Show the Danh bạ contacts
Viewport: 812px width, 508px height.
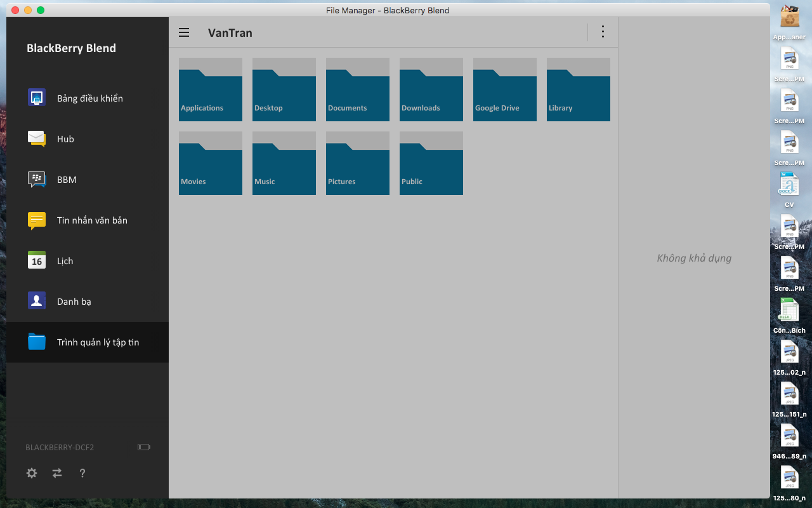point(88,302)
